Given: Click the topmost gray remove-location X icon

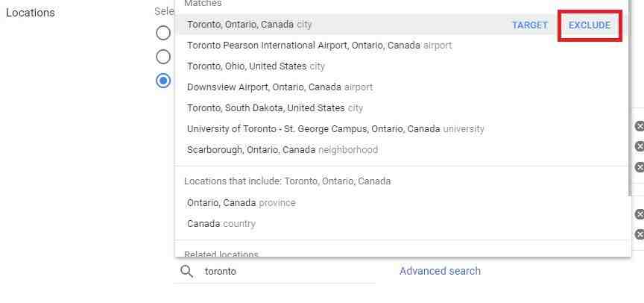Looking at the screenshot, I should point(639,126).
